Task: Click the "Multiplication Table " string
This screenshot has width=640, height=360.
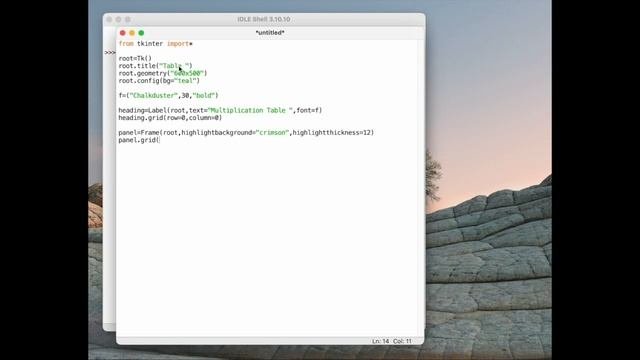Action: [250, 110]
